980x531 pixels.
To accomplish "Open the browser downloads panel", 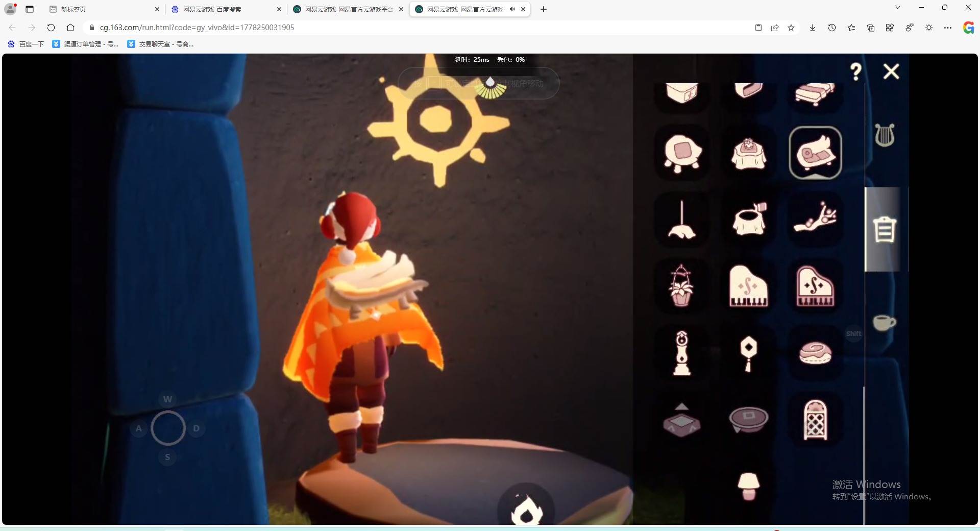I will [x=813, y=28].
